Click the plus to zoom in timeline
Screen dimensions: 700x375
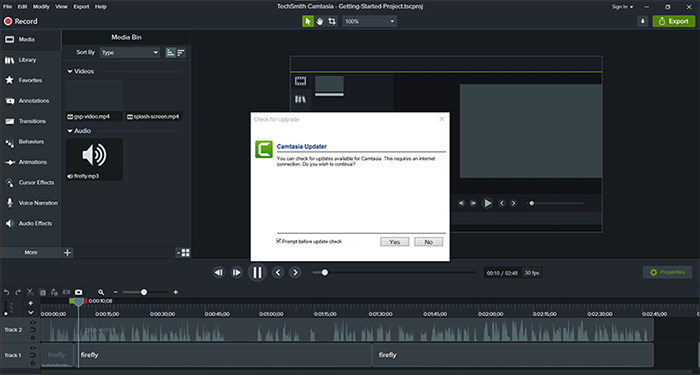coord(175,292)
